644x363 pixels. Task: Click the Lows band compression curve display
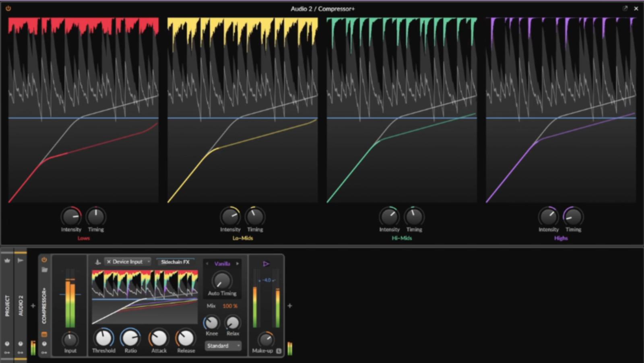(83, 110)
